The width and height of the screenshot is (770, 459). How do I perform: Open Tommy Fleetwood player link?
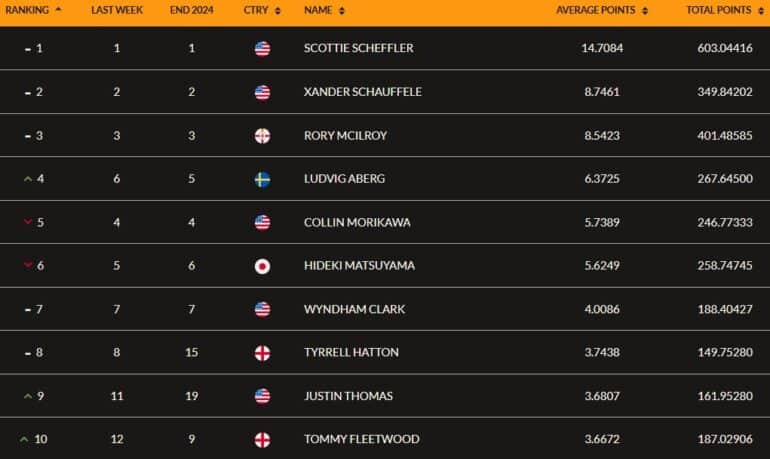tap(361, 439)
